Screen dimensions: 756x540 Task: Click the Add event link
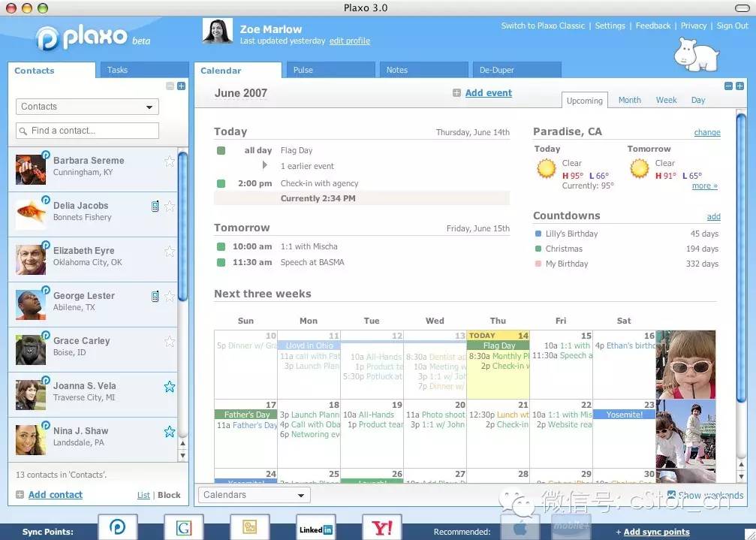(489, 93)
